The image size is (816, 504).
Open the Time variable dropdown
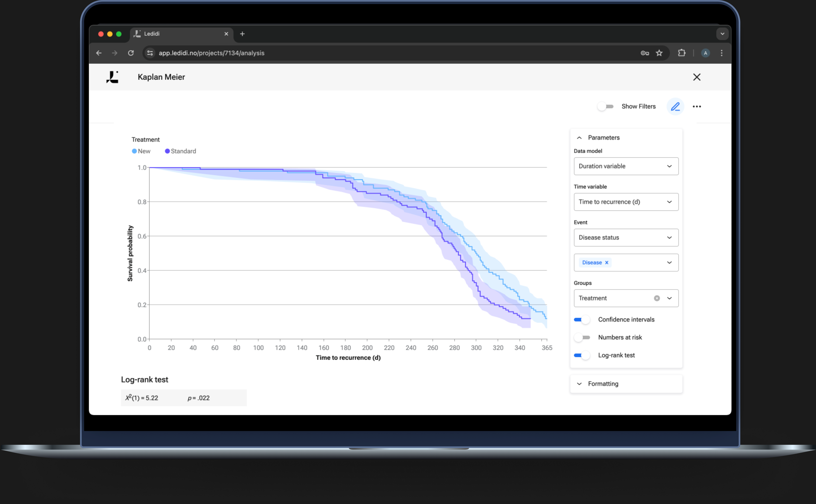[x=626, y=202]
